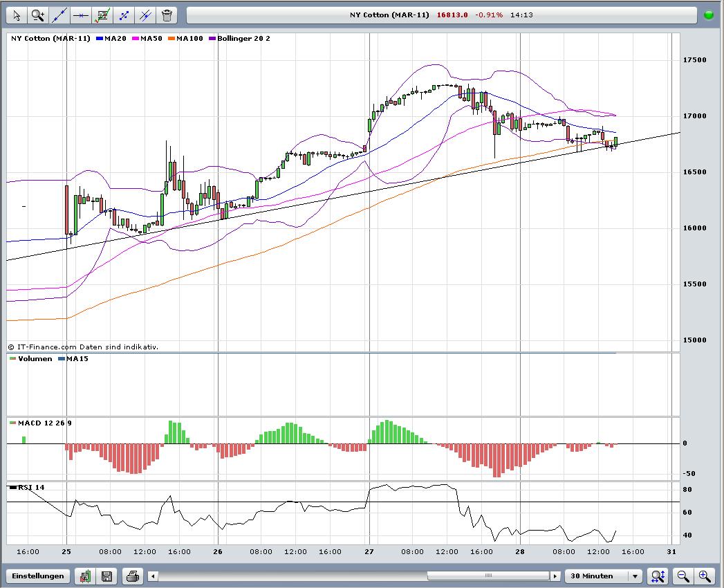Select the horizontal line drawing tool
Viewport: 724px width, 588px height.
pyautogui.click(x=81, y=15)
